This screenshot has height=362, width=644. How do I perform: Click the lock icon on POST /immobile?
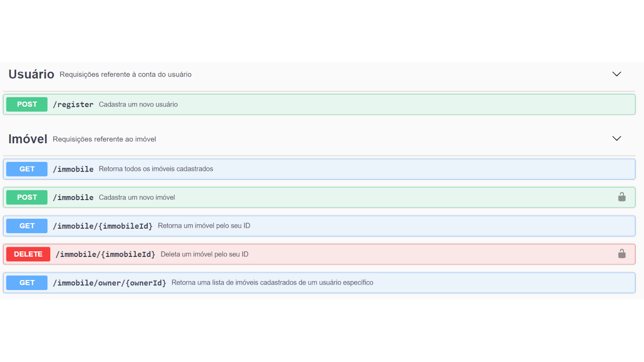(x=621, y=197)
